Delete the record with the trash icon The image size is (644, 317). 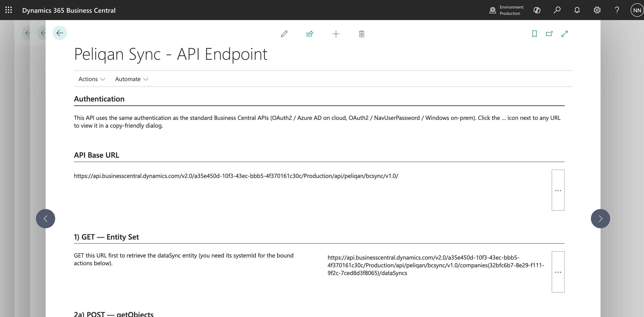tap(361, 34)
